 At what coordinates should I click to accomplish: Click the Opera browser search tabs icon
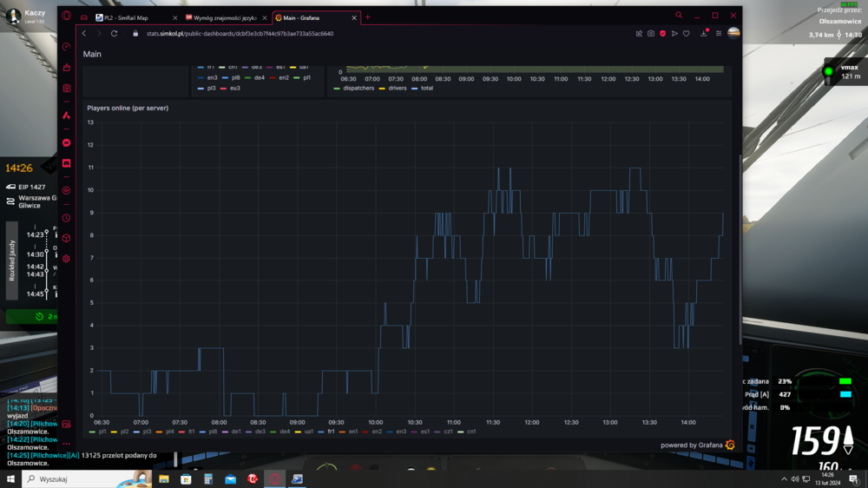pos(679,16)
